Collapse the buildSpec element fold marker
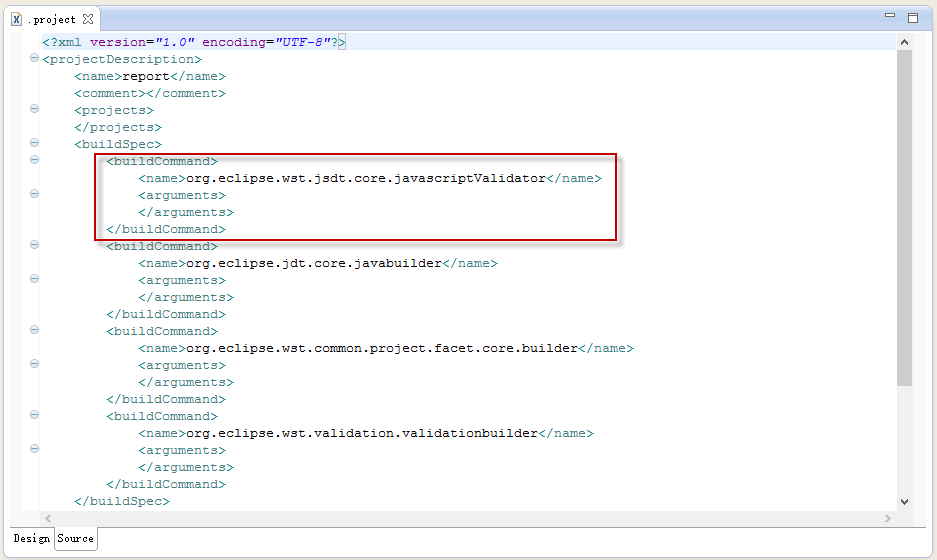 tap(35, 144)
